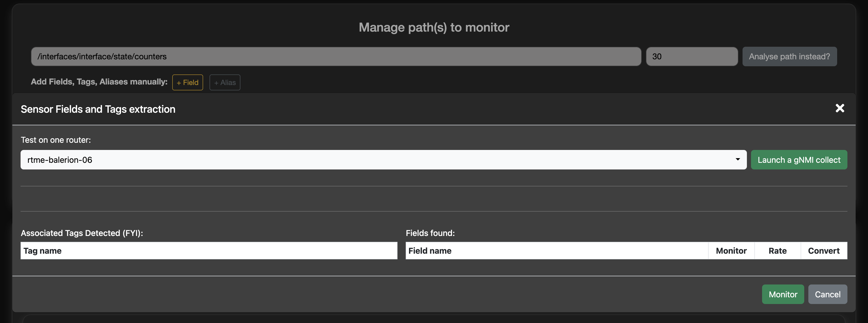This screenshot has width=868, height=323.
Task: Click the Tag name column header
Action: click(42, 251)
